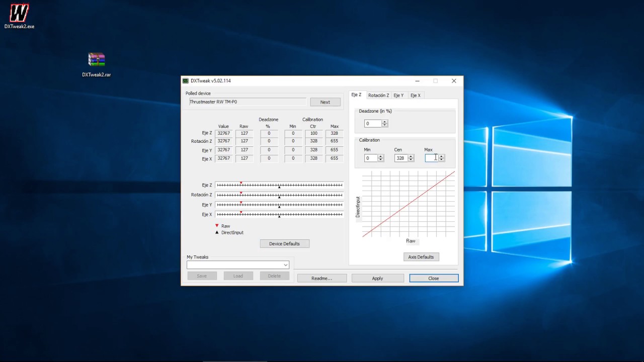644x362 pixels.
Task: Click the calibration Min input field
Action: pyautogui.click(x=371, y=158)
